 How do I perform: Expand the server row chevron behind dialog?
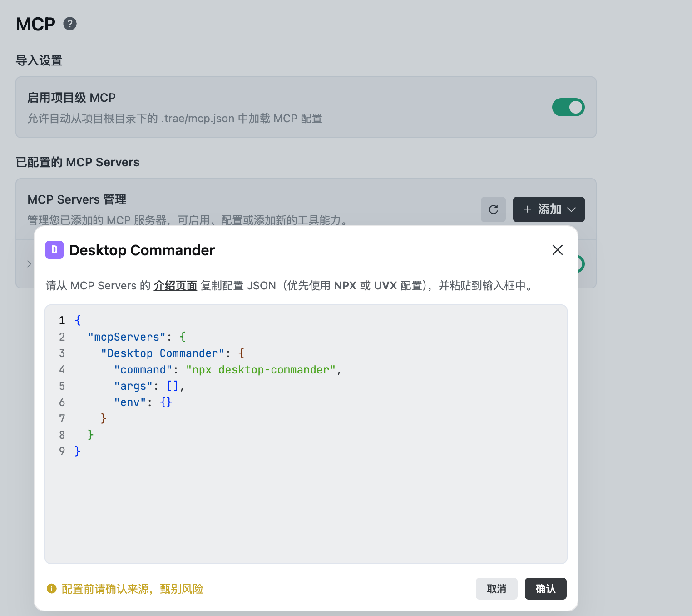coord(29,264)
